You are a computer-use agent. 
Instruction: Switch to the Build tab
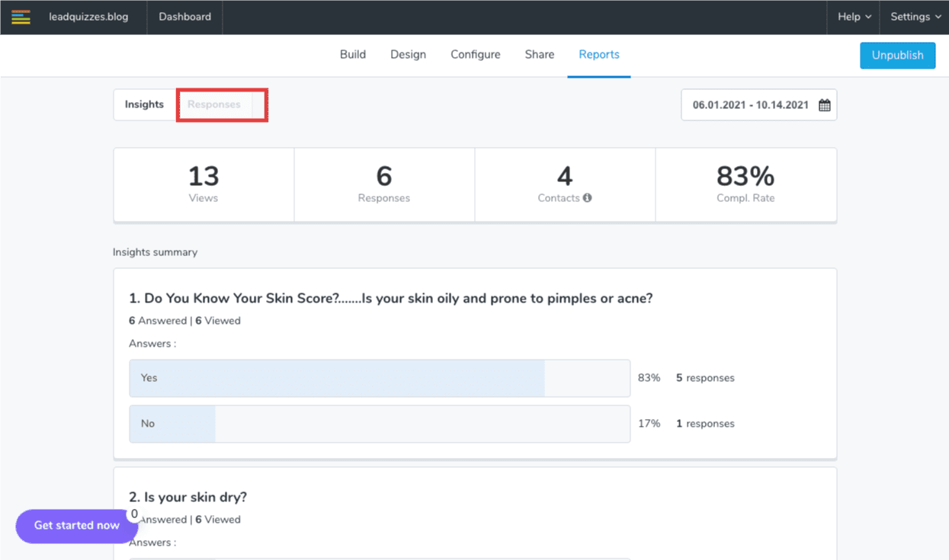click(353, 55)
